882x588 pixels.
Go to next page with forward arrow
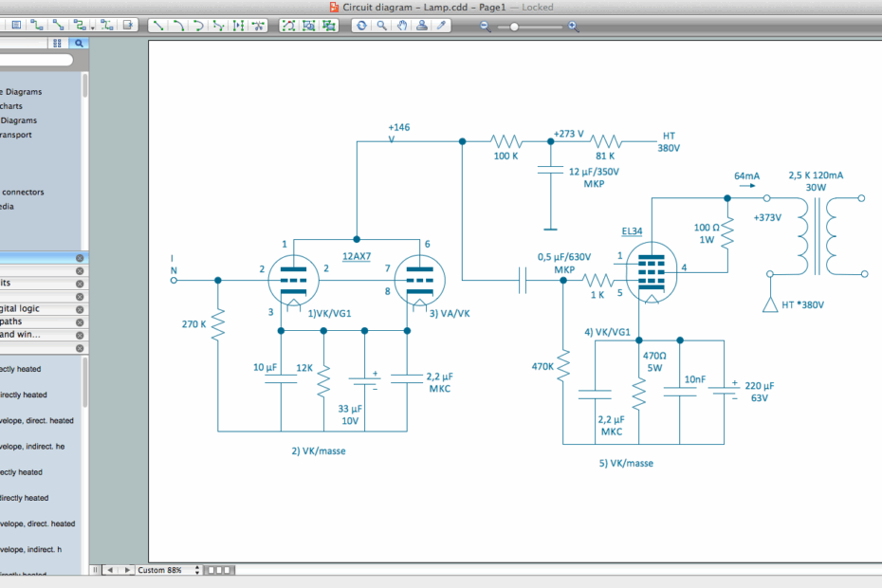(x=127, y=570)
